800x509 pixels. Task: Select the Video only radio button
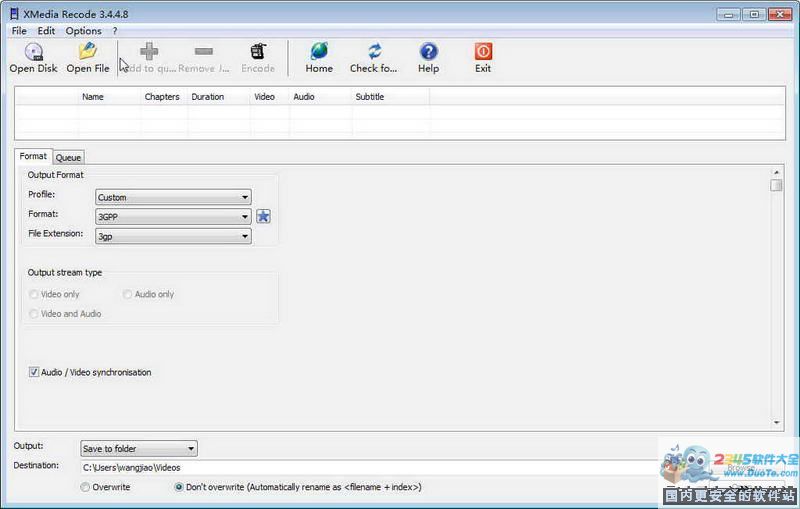[34, 294]
